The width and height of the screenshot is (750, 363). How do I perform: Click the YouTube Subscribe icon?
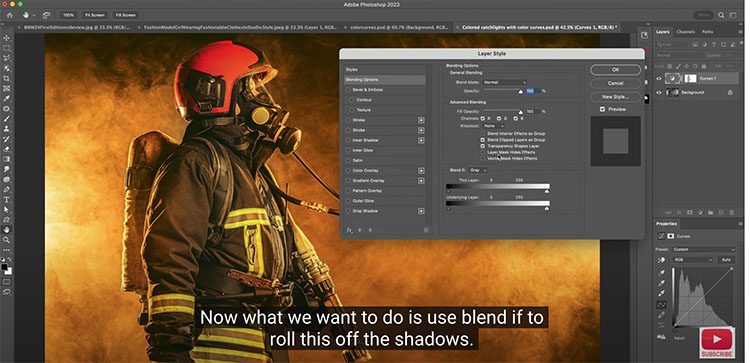tap(717, 342)
